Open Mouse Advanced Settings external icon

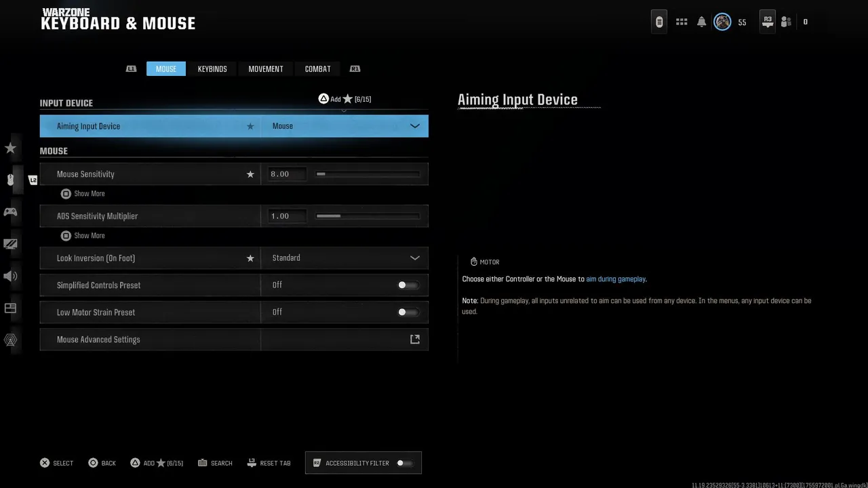[x=415, y=340]
